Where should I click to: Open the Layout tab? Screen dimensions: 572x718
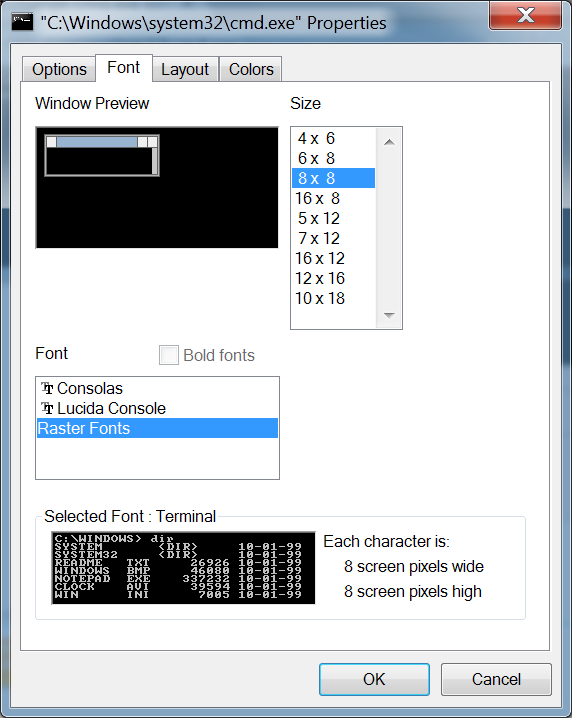click(x=185, y=69)
